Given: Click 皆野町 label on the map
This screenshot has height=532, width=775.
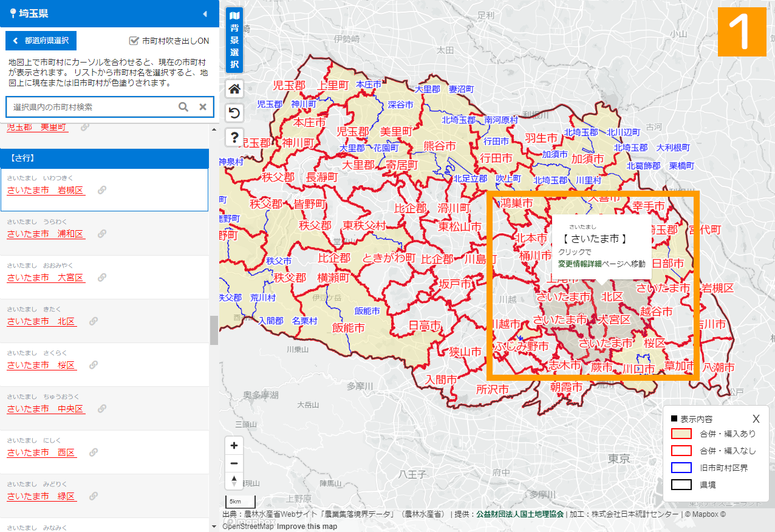Looking at the screenshot, I should tap(310, 204).
